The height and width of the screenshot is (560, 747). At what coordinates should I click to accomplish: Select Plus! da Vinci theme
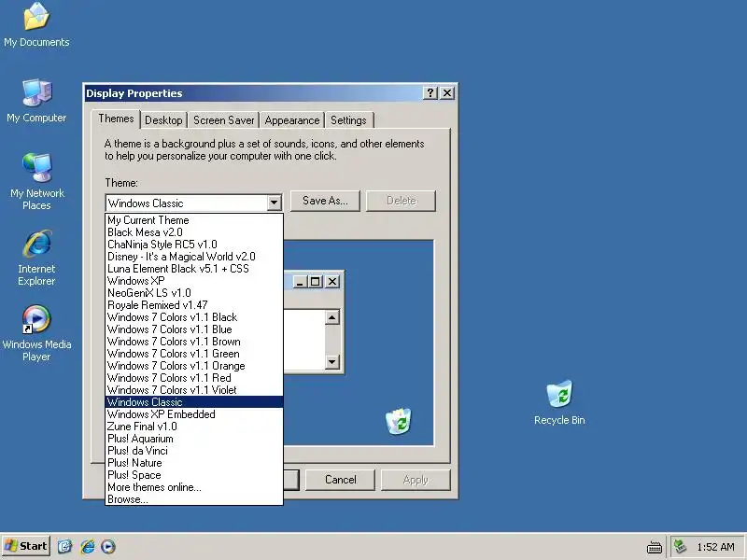[x=194, y=451]
